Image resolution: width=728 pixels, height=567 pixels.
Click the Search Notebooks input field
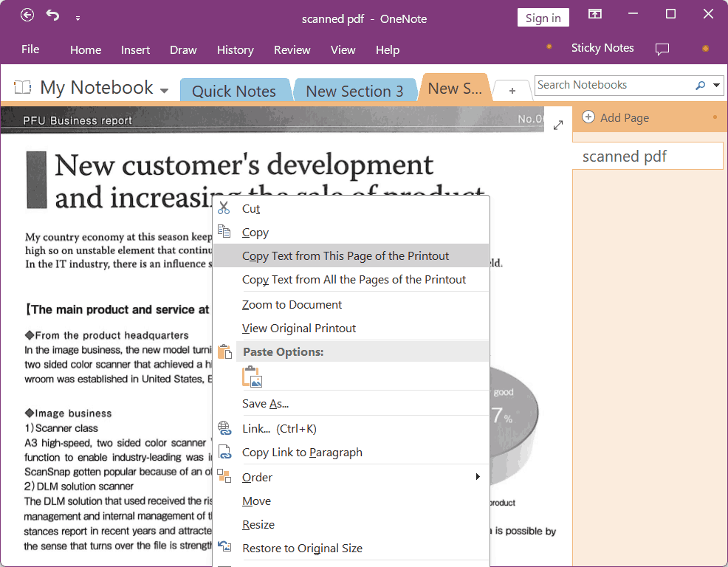point(613,86)
